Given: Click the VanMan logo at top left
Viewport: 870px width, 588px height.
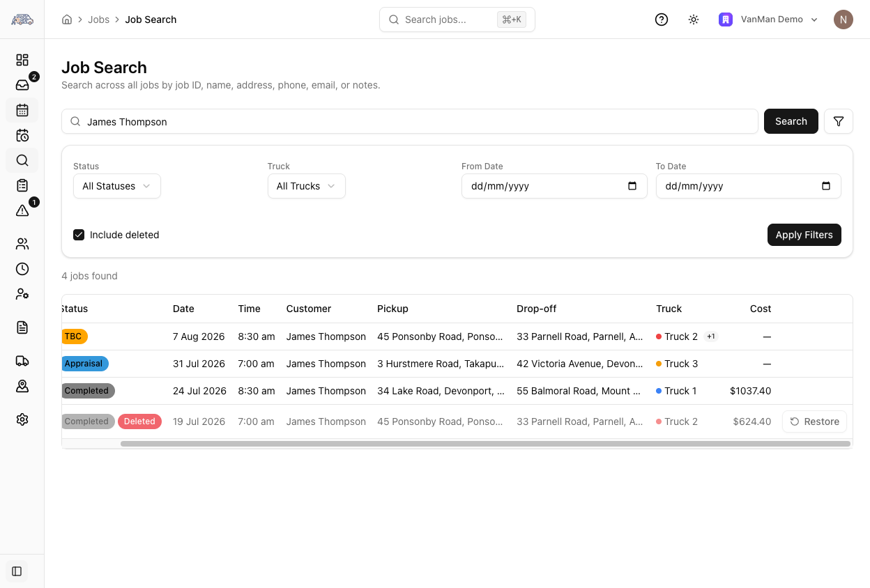Looking at the screenshot, I should (22, 20).
